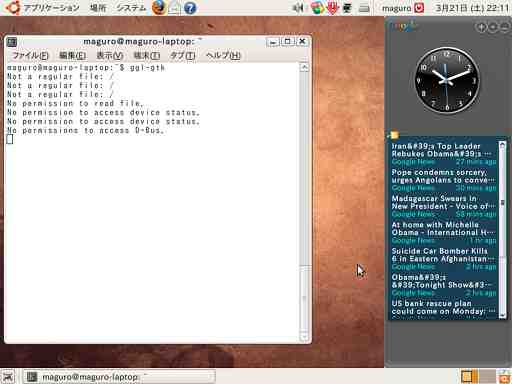Image resolution: width=512 pixels, height=384 pixels.
Task: Open the 編集(E) menu in terminal
Action: tap(72, 55)
